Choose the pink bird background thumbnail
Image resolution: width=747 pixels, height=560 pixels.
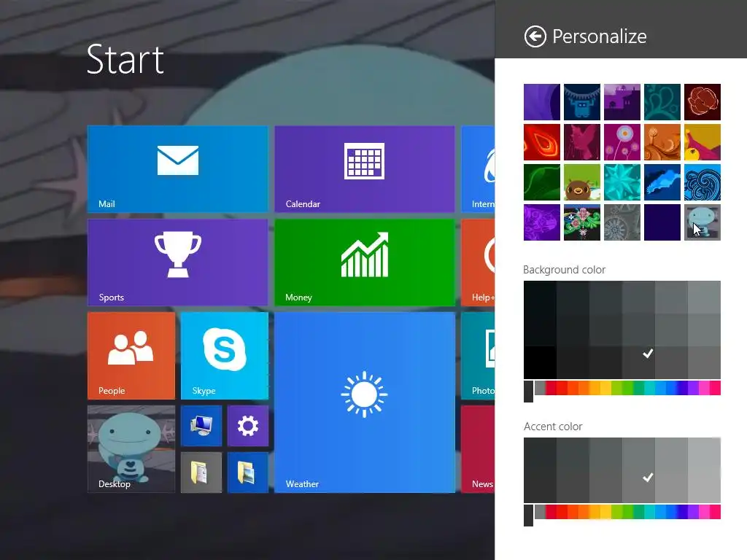(581, 142)
